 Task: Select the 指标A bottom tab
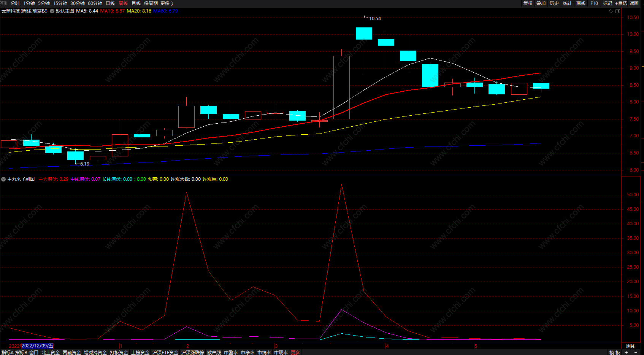click(x=8, y=353)
